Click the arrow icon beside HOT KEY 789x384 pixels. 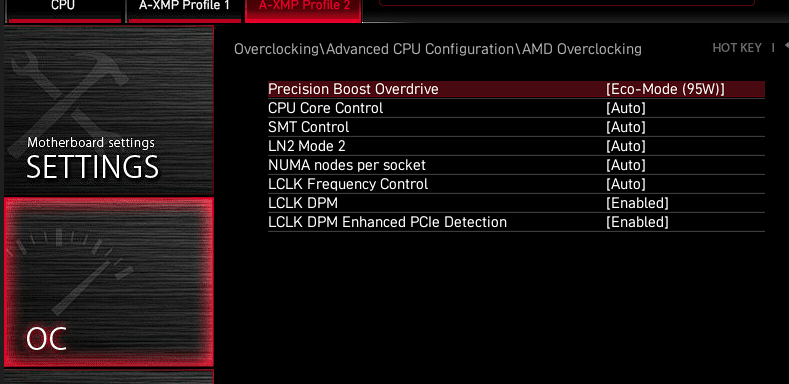(x=786, y=46)
